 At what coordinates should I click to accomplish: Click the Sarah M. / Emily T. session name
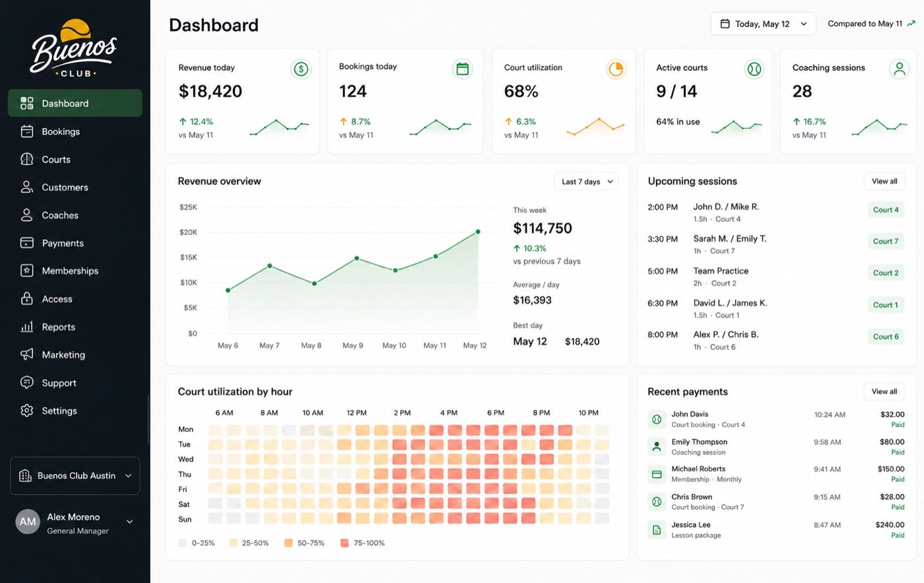coord(730,238)
